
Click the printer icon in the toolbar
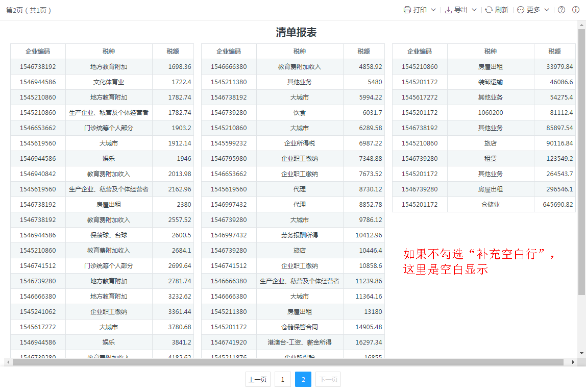pos(407,10)
